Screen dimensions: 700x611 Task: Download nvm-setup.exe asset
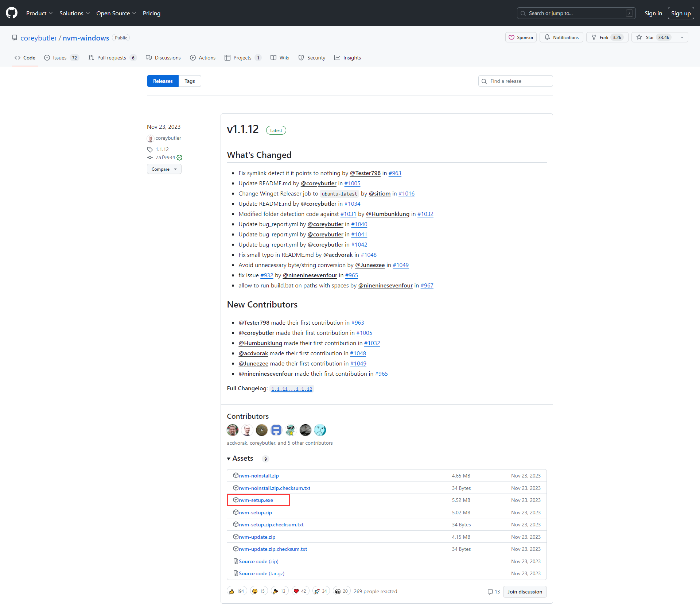tap(256, 500)
